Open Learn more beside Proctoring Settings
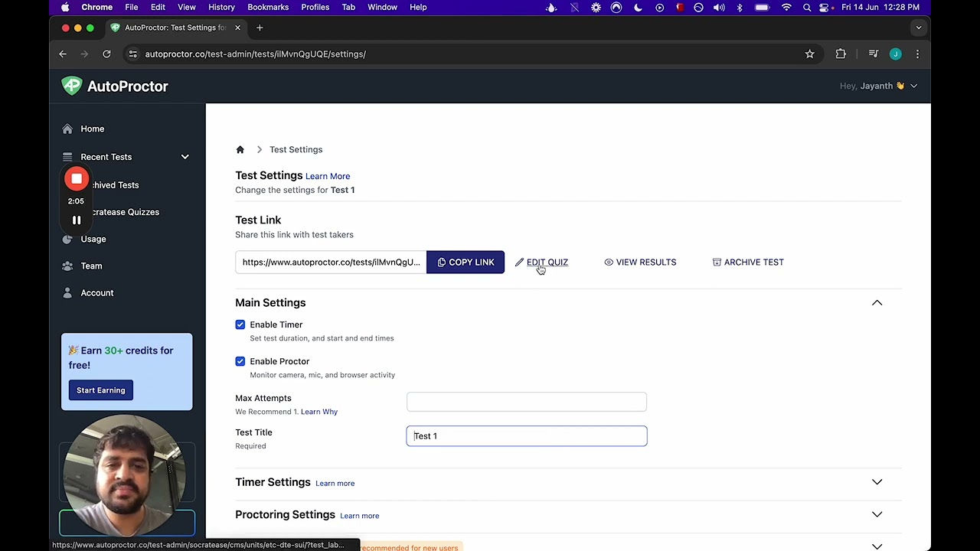Image resolution: width=980 pixels, height=551 pixels. [359, 516]
